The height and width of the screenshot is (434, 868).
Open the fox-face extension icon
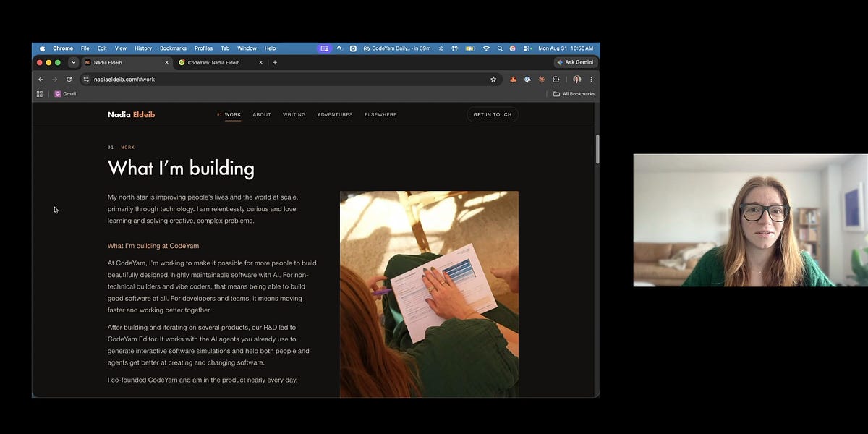(513, 80)
